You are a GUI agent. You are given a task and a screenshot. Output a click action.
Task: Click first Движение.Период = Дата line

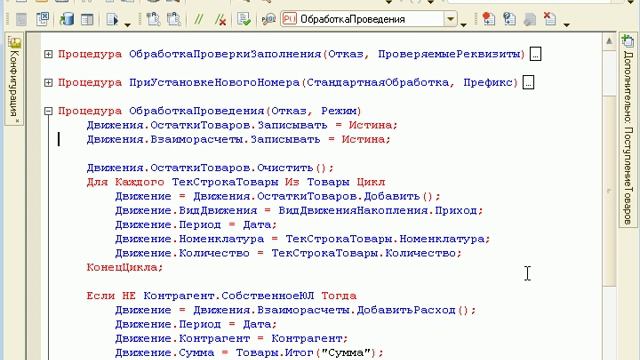coord(196,225)
